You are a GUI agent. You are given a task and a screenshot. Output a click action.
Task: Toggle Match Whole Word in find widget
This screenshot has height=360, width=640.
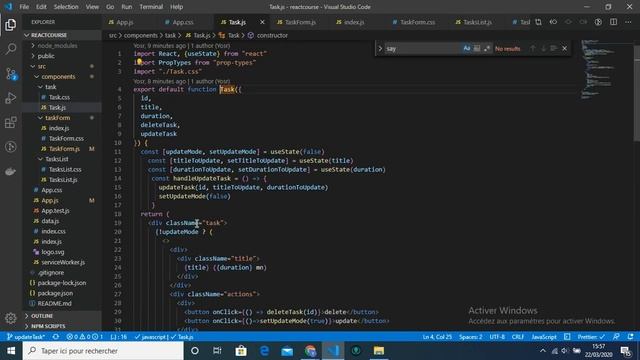point(477,49)
